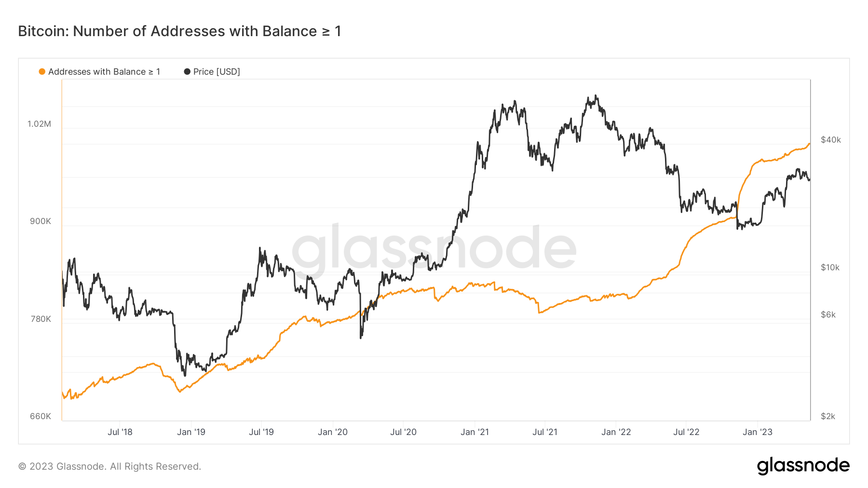This screenshot has height=488, width=868.
Task: Select the Jul '19 axis label
Action: pyautogui.click(x=261, y=432)
